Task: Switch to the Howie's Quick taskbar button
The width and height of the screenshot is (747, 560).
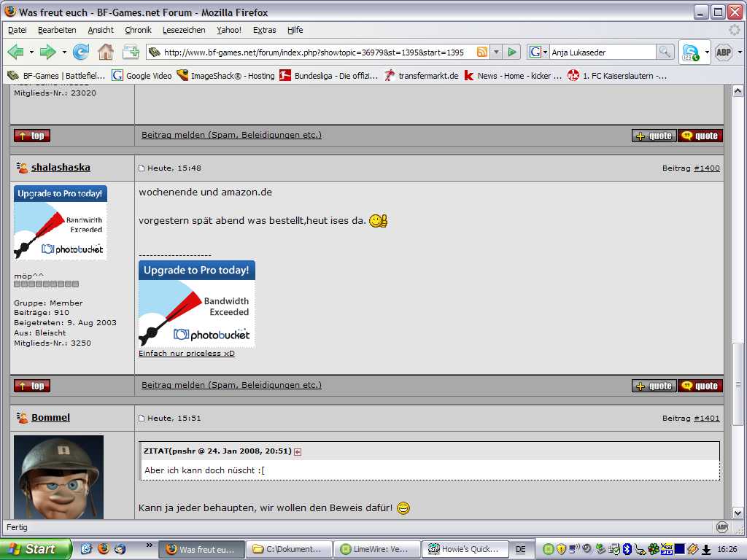Action: [x=465, y=549]
